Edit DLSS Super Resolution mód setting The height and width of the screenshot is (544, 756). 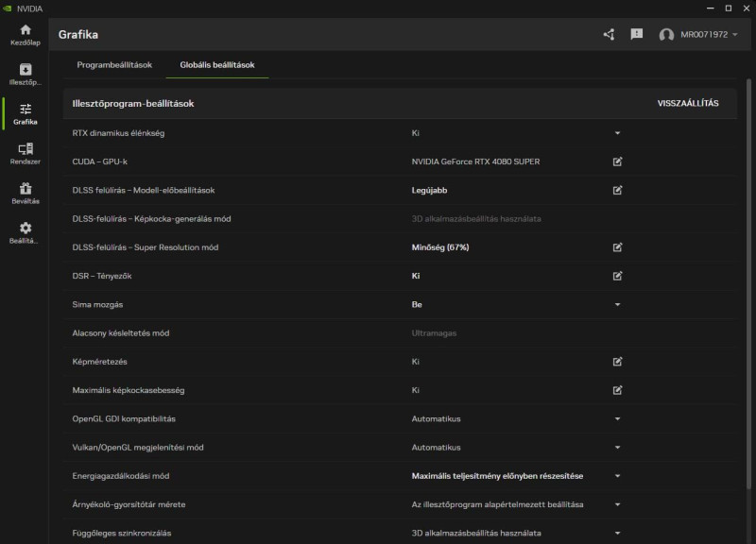[617, 247]
